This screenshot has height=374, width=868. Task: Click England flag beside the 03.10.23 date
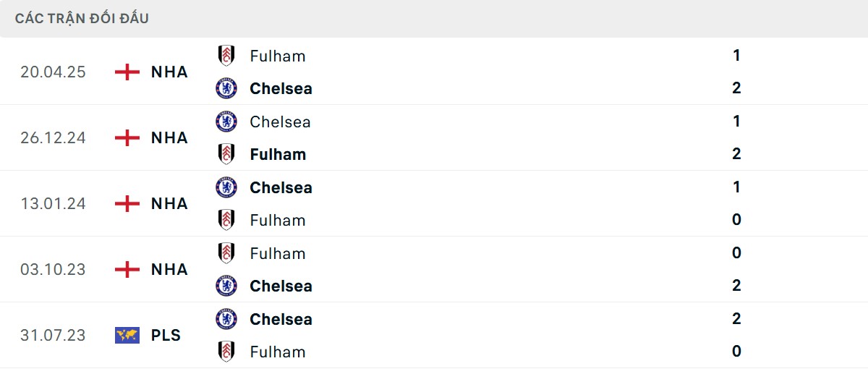127,270
